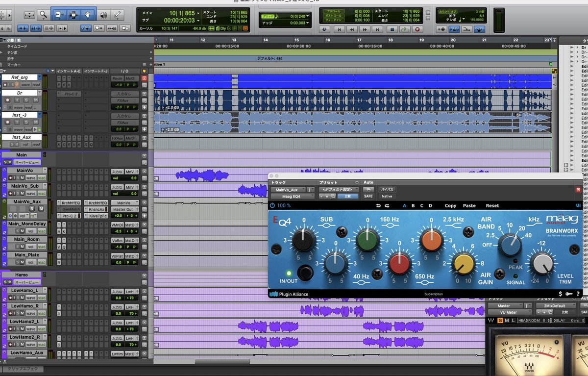This screenshot has height=376, width=588.
Task: Click the plugin power on/off icon
Action: click(272, 205)
